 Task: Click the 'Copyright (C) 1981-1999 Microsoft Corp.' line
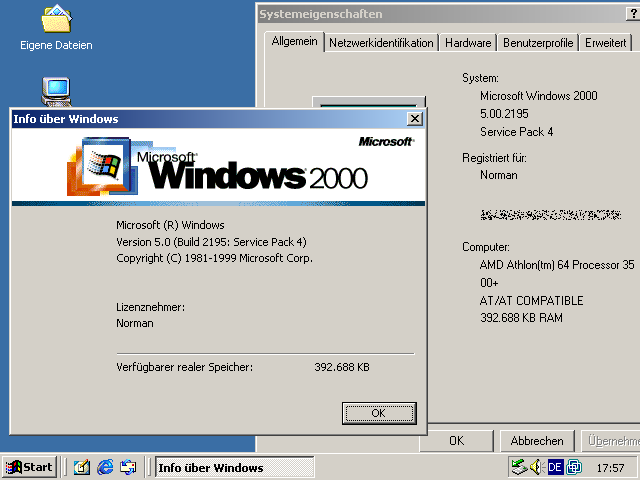pyautogui.click(x=214, y=258)
